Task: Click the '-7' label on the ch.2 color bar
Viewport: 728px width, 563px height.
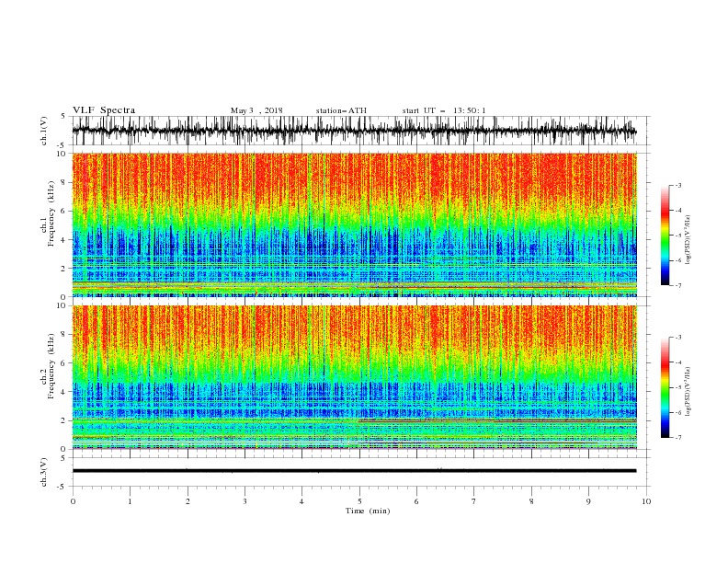Action: coord(678,438)
